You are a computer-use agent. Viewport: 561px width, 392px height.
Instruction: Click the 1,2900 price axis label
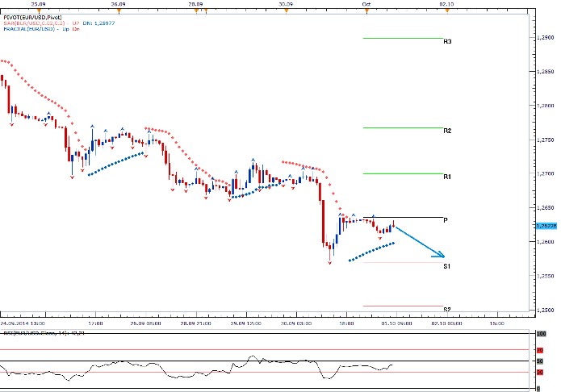546,38
